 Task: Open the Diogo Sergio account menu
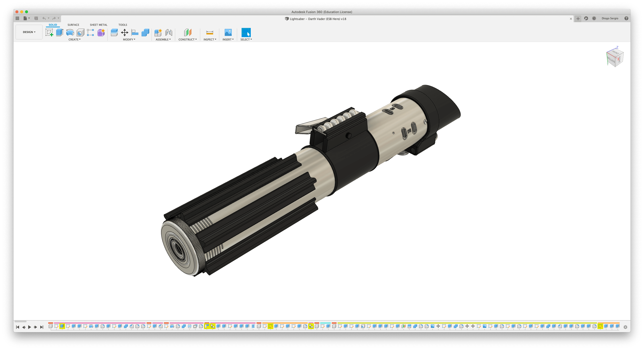click(610, 18)
